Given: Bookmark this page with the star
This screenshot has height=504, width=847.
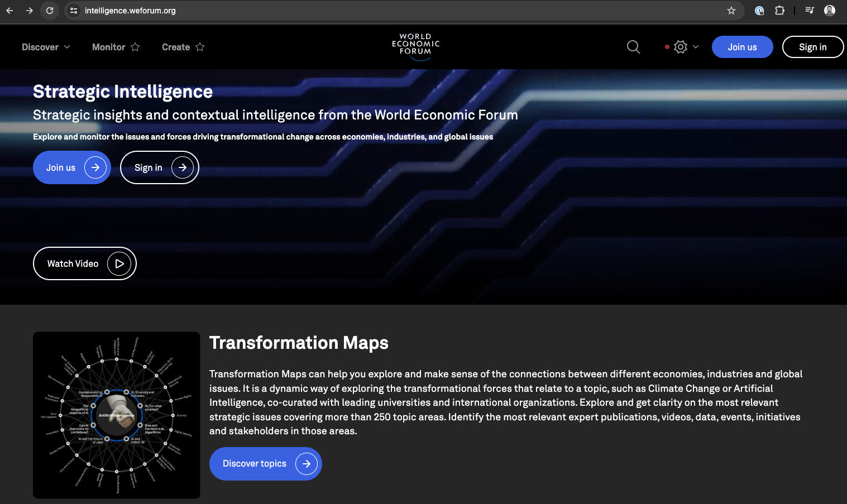Looking at the screenshot, I should click(731, 11).
